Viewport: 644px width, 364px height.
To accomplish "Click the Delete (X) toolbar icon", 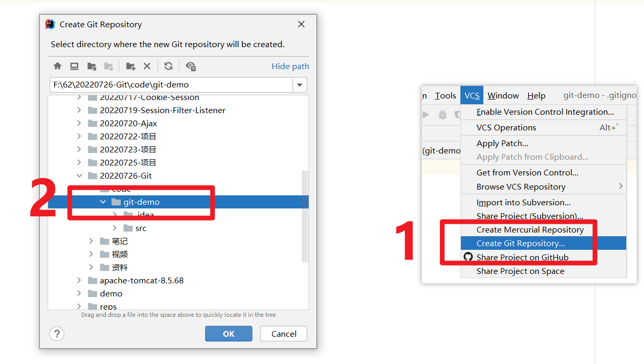I will pyautogui.click(x=147, y=66).
